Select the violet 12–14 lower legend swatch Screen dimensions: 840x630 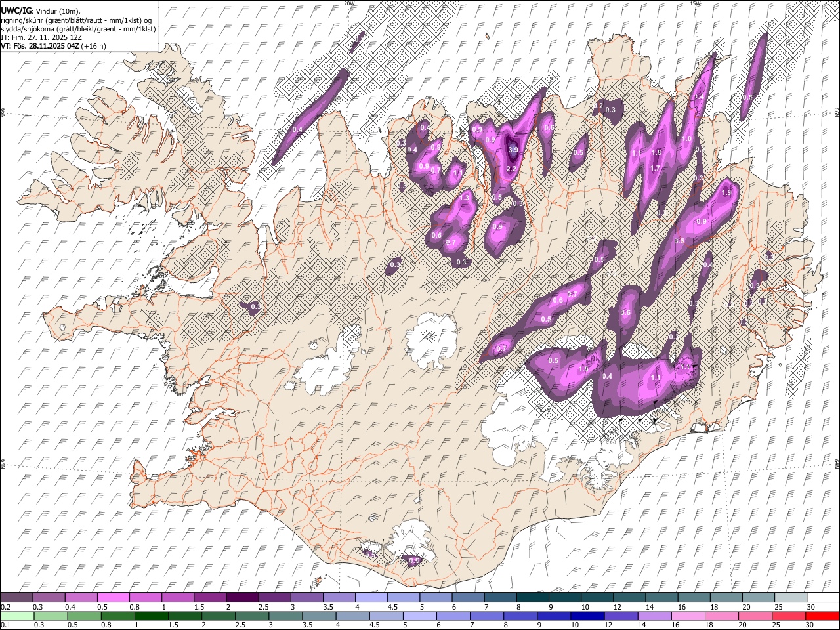coord(621,616)
